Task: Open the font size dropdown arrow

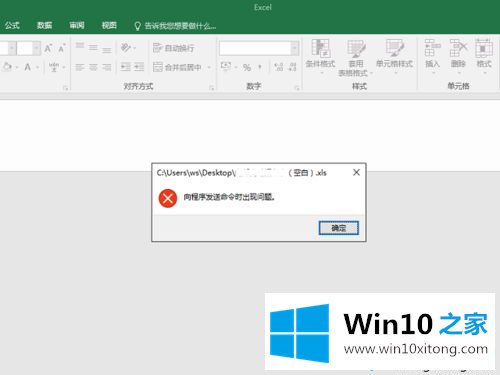Action: (x=37, y=48)
